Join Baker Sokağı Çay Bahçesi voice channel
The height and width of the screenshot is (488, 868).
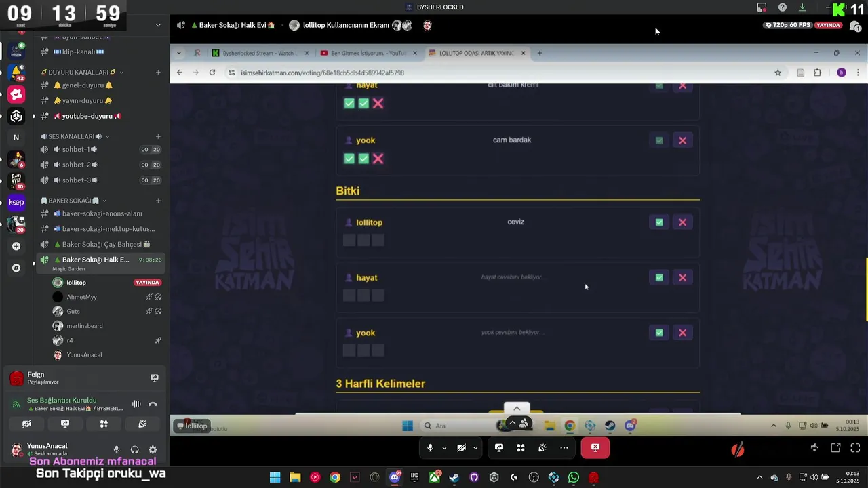tap(100, 244)
